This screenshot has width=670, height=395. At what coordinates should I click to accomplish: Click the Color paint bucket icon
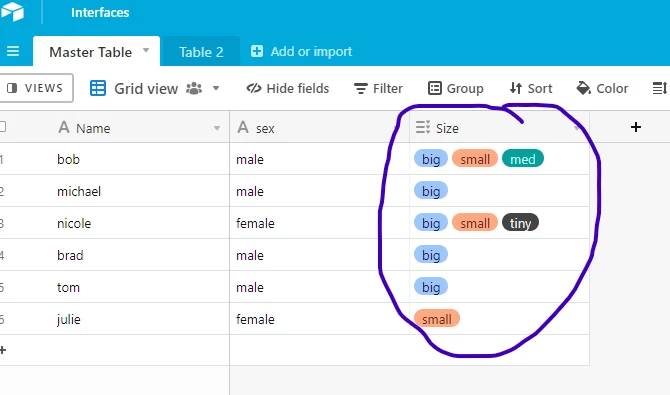pyautogui.click(x=583, y=88)
